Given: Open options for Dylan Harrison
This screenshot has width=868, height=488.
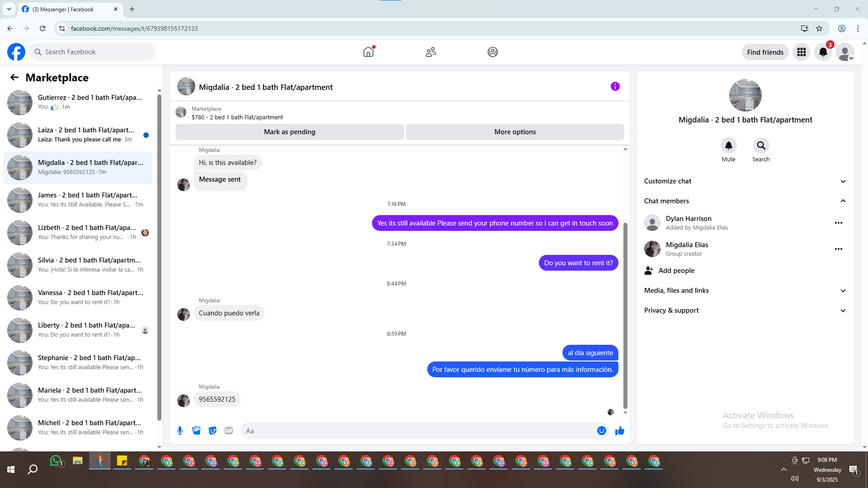Looking at the screenshot, I should click(x=839, y=223).
